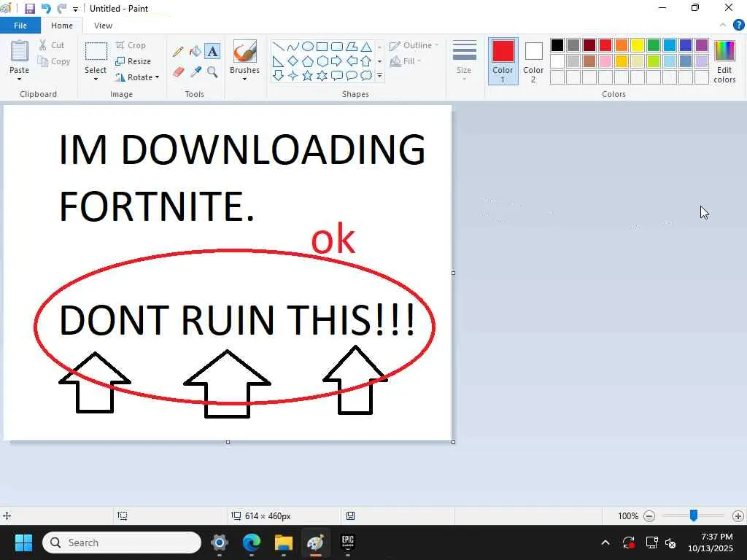This screenshot has height=560, width=747.
Task: Select the Rectangle shape
Action: tap(322, 47)
